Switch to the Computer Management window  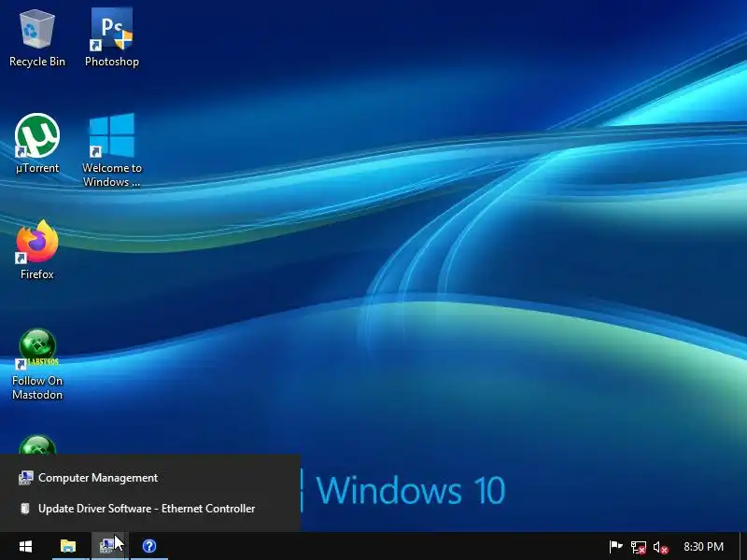[x=150, y=478]
